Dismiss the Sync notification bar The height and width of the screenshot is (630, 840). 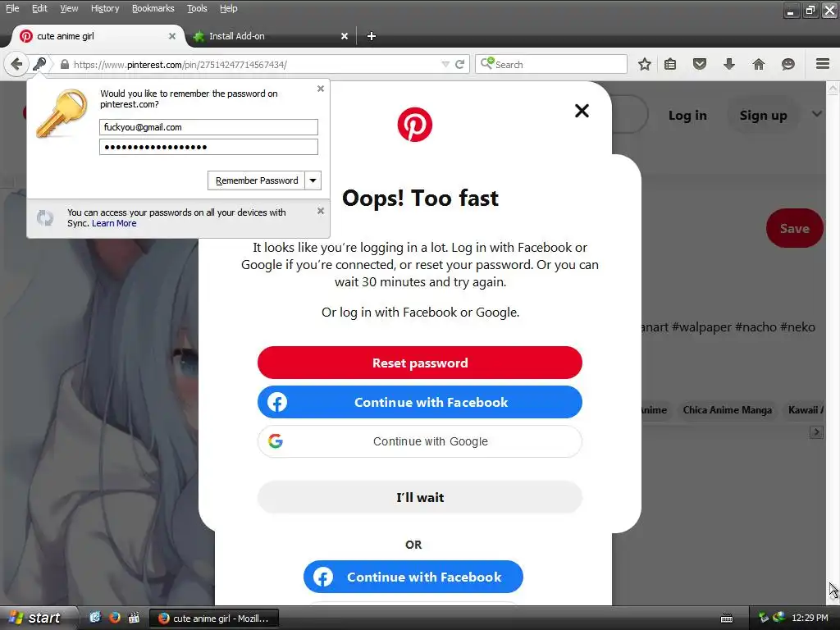pyautogui.click(x=321, y=211)
